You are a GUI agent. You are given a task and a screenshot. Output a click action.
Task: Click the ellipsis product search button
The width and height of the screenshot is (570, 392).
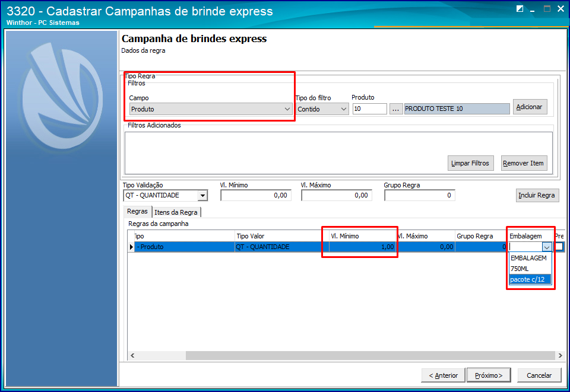click(x=396, y=109)
